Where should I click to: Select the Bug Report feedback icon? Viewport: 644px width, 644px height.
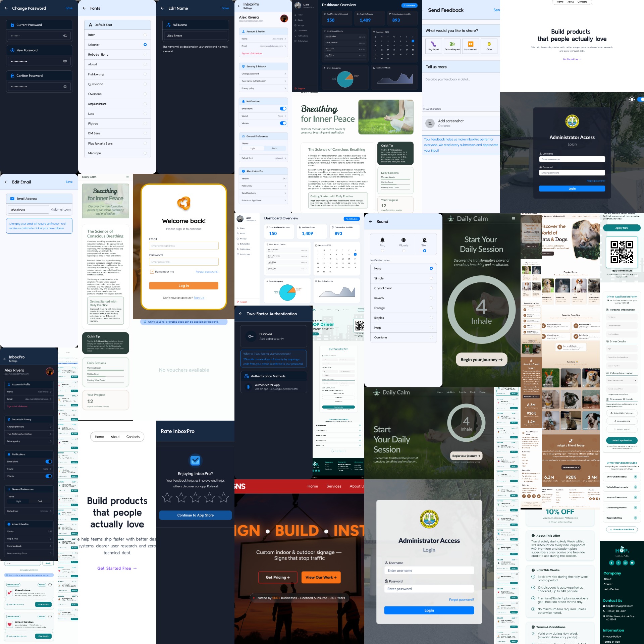[x=433, y=44]
